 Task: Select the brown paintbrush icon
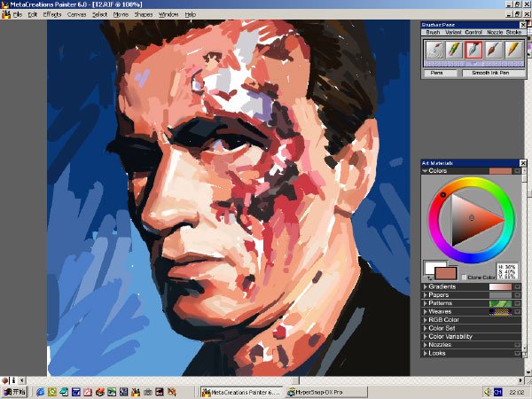[494, 50]
